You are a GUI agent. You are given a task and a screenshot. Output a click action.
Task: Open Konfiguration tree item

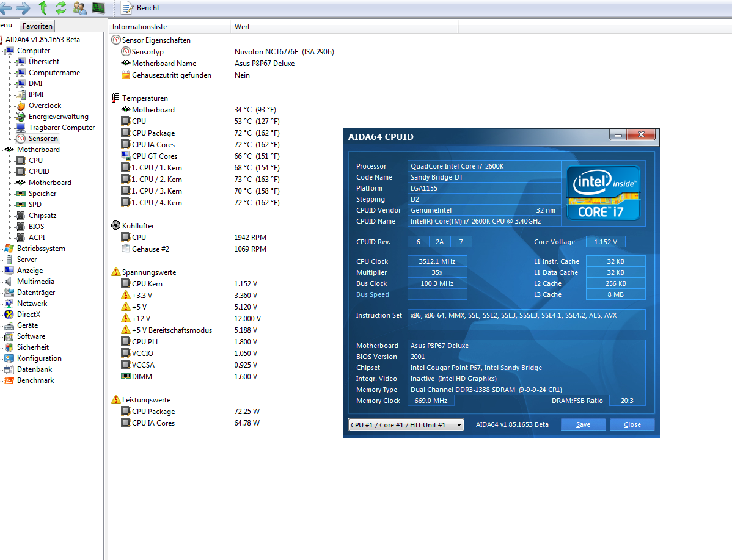pos(39,358)
